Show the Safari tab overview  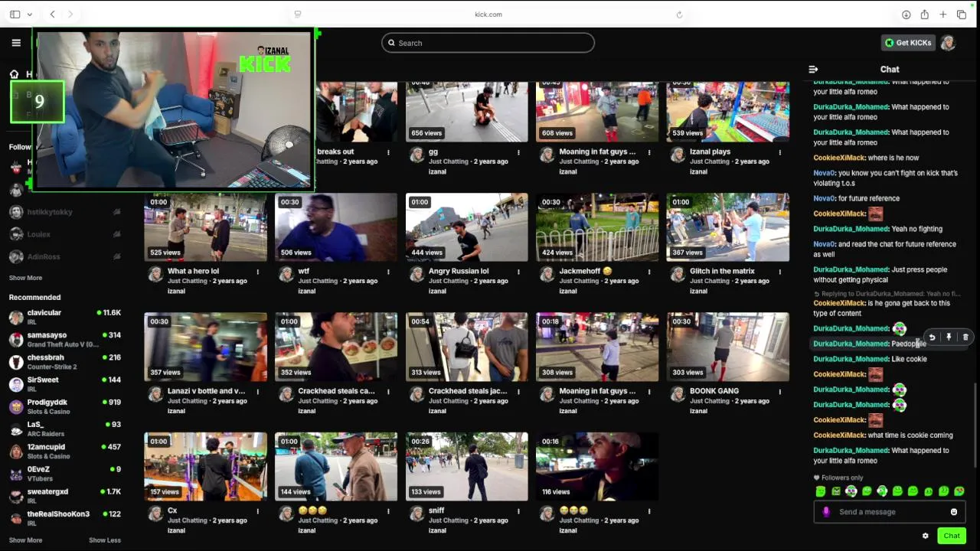(962, 15)
